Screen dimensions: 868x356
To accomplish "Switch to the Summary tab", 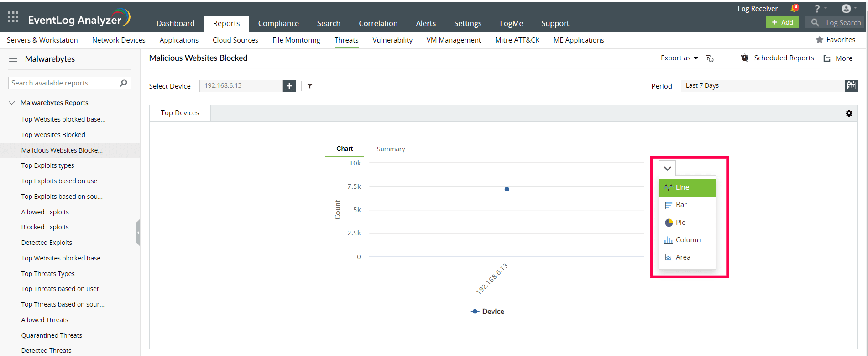I will tap(391, 149).
